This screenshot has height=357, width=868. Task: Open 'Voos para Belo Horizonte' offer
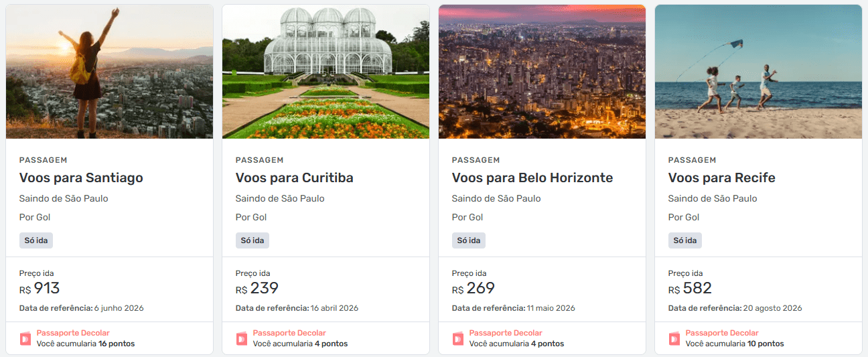tap(532, 177)
